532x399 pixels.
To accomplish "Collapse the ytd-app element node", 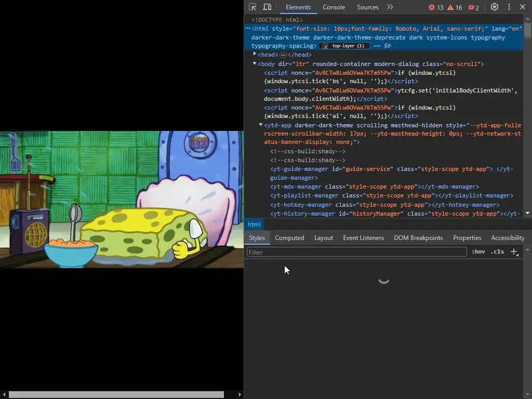I will tap(261, 125).
